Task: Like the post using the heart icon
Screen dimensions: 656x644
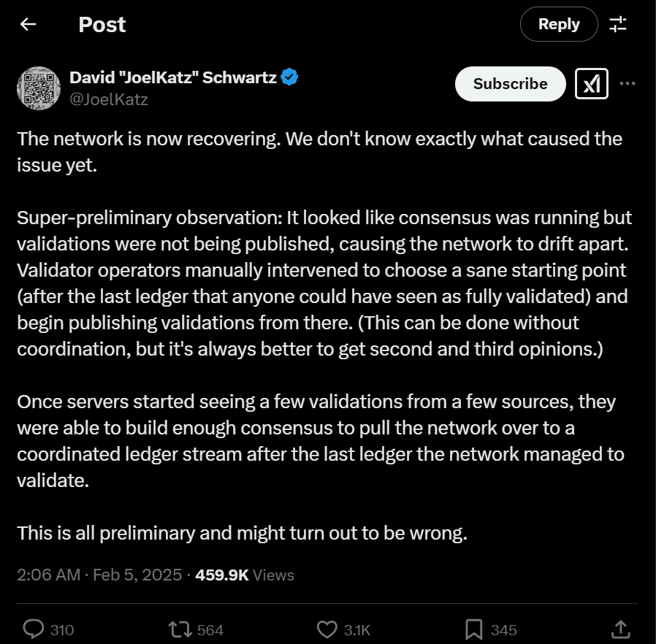Action: point(329,628)
